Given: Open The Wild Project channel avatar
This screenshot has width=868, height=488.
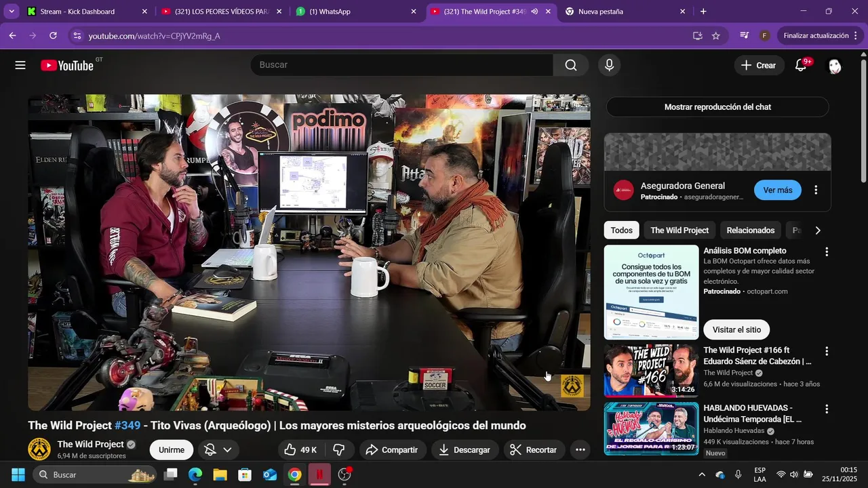Looking at the screenshot, I should pos(39,449).
